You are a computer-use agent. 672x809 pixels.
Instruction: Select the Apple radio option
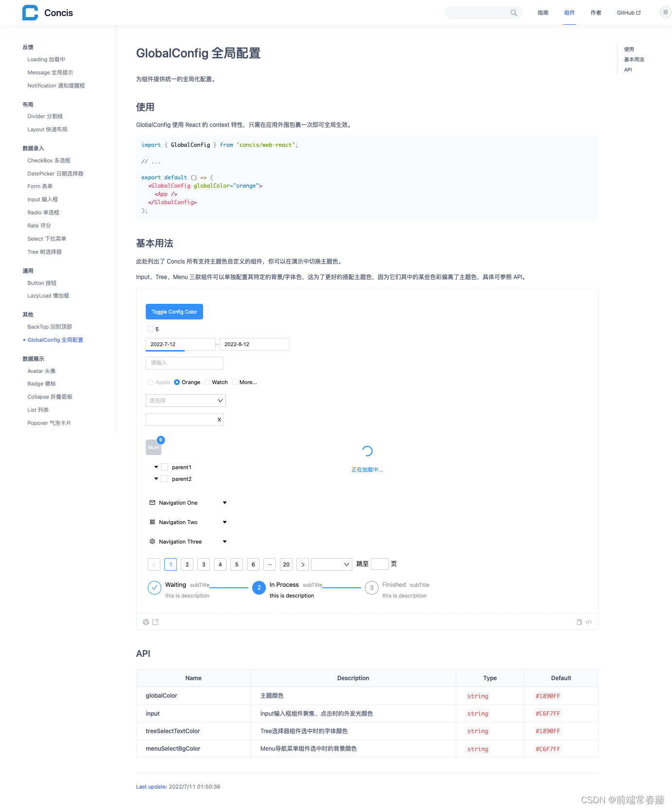point(151,382)
